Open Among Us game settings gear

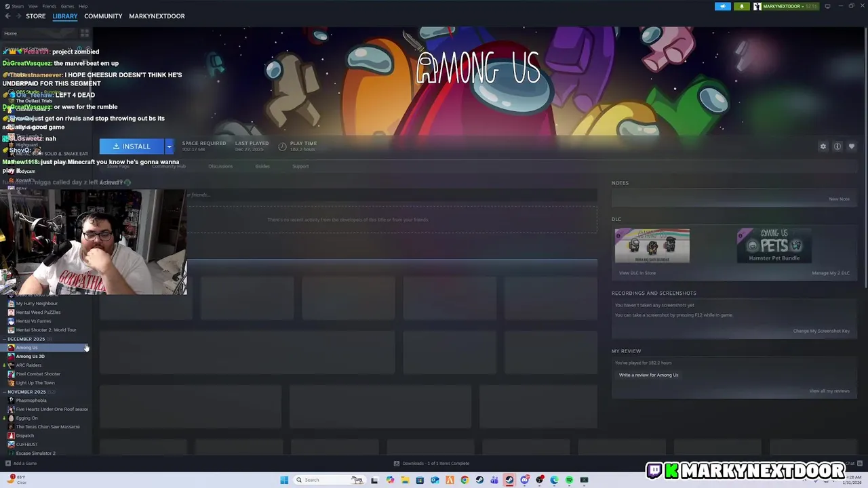coord(823,146)
